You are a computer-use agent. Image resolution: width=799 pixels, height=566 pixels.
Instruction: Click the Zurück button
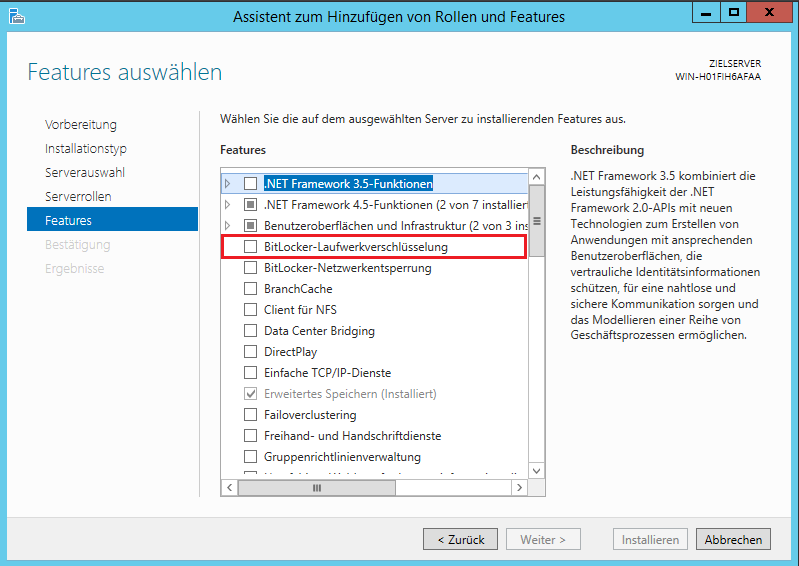tap(461, 540)
